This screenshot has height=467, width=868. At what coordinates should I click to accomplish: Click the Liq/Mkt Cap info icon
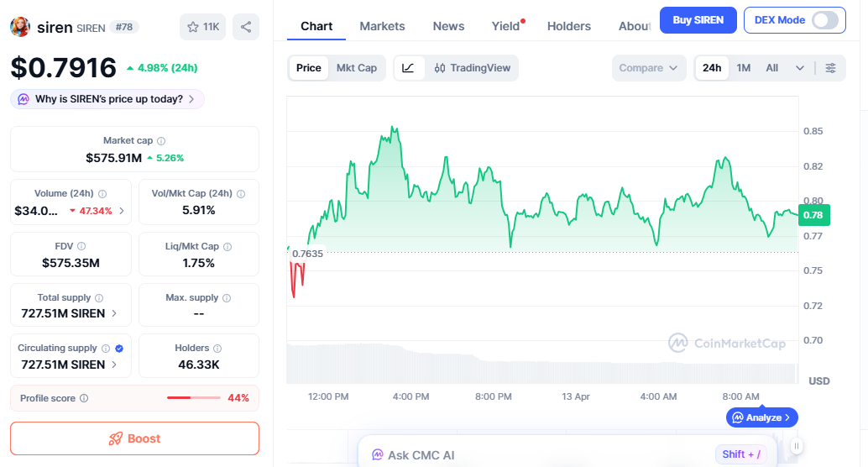(x=227, y=246)
